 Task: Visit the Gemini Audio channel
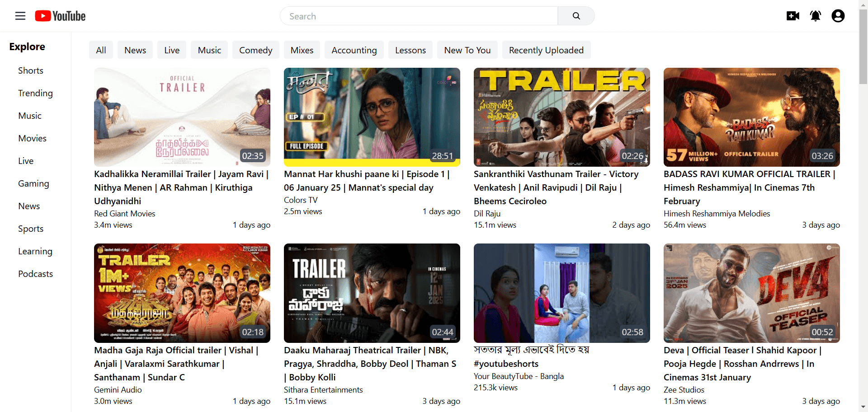(x=118, y=390)
